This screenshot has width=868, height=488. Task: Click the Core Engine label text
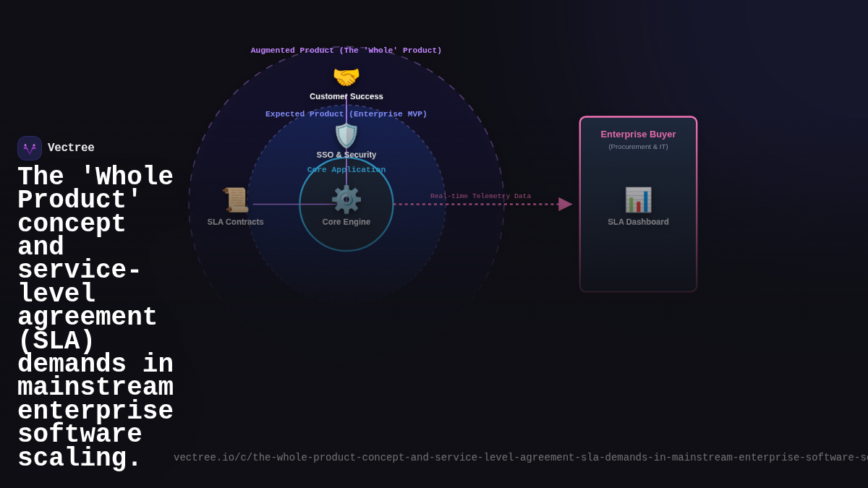coord(346,222)
